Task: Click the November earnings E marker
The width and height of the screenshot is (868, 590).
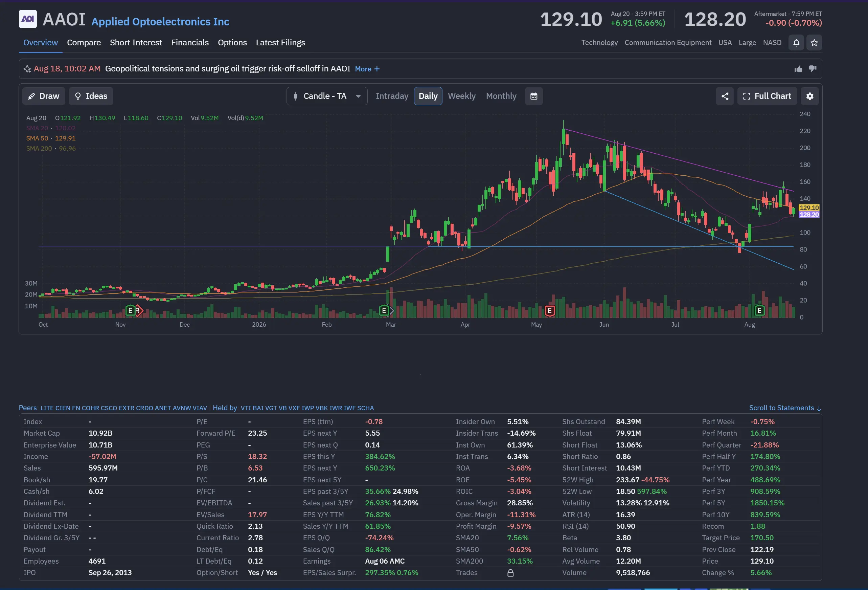Action: (130, 310)
